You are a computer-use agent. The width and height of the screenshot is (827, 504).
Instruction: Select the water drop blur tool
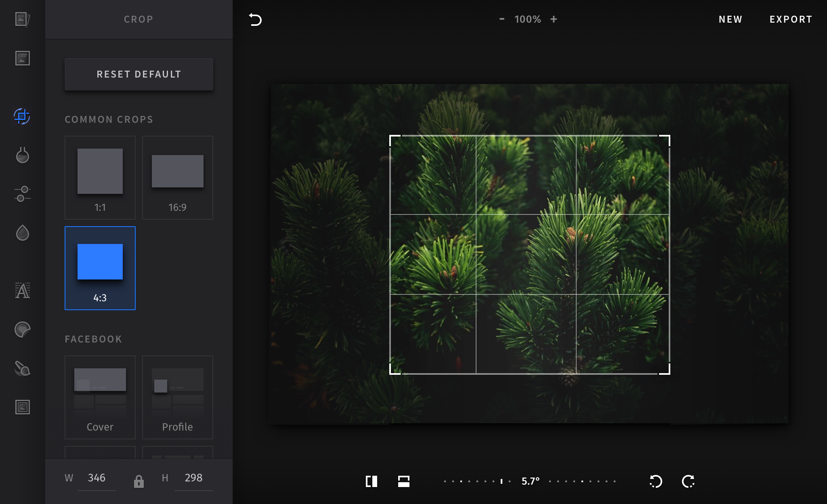click(22, 233)
